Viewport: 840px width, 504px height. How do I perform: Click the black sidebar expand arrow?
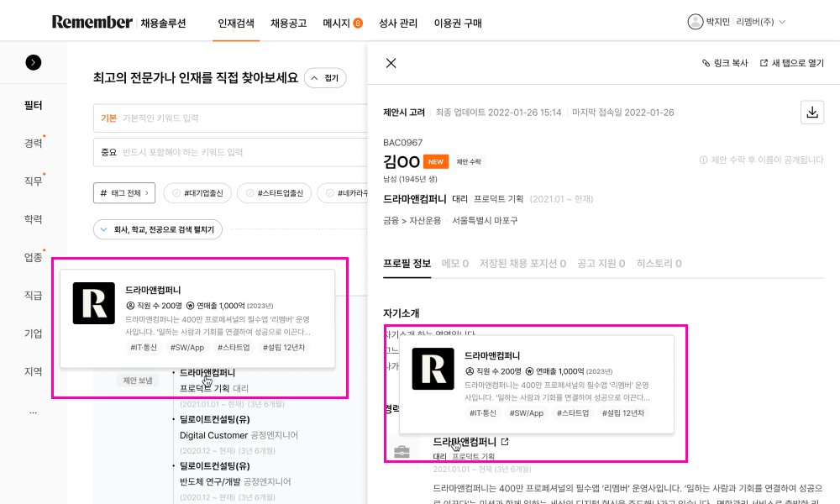pos(34,63)
